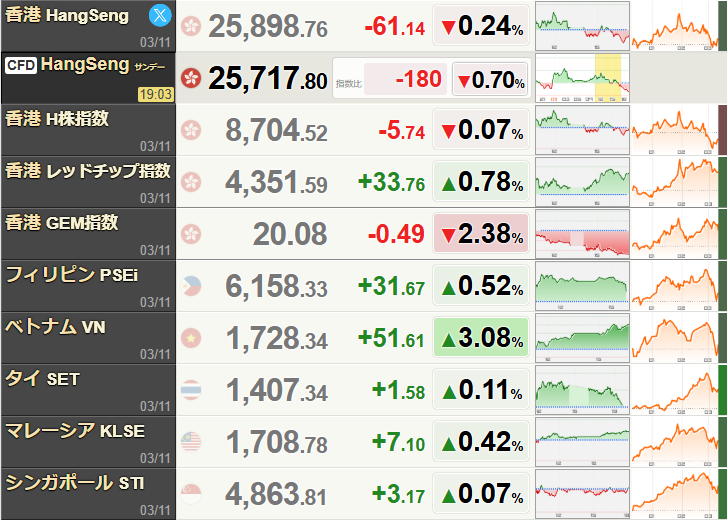Click the red Hong Kong flag in CFD row
The height and width of the screenshot is (520, 727).
coord(191,78)
